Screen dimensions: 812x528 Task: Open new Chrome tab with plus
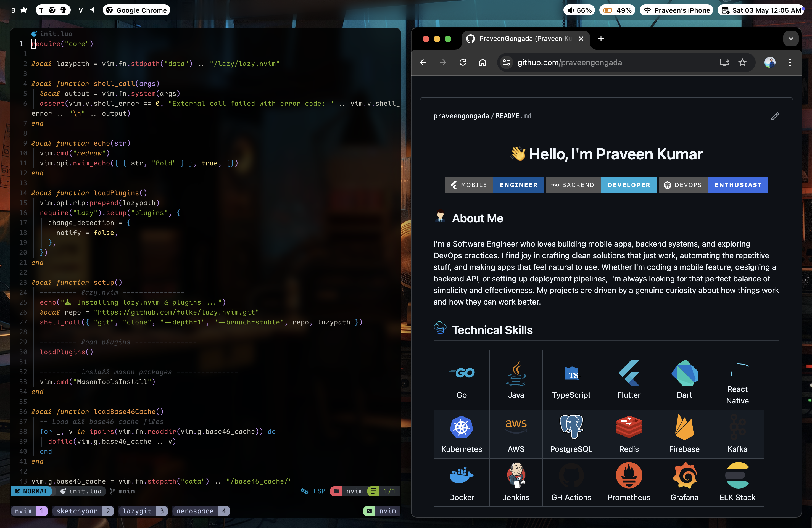pyautogui.click(x=601, y=39)
